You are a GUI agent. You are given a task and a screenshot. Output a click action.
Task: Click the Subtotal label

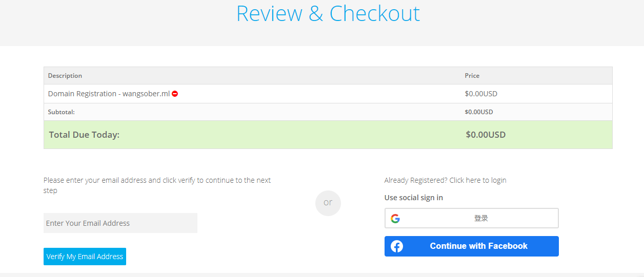[x=62, y=112]
